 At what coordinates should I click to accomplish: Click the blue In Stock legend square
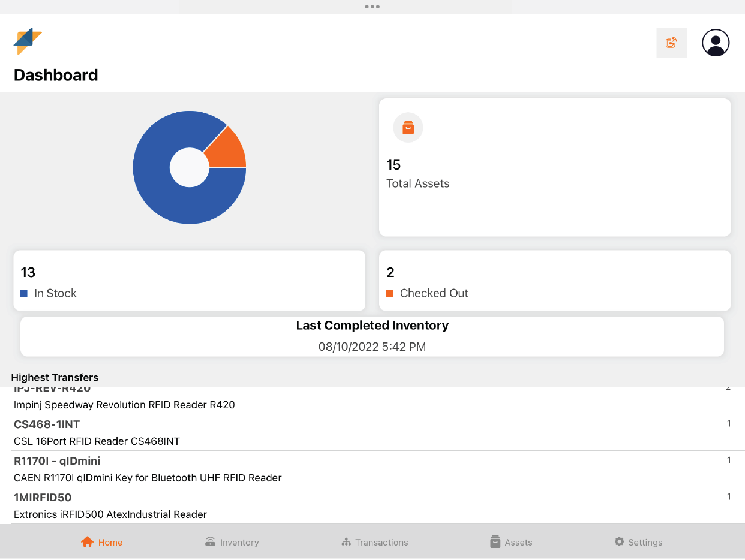click(x=24, y=293)
